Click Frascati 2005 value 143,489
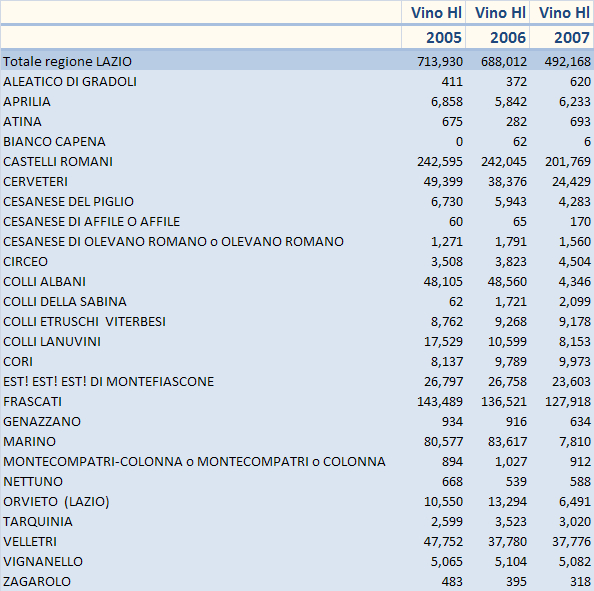 440,402
